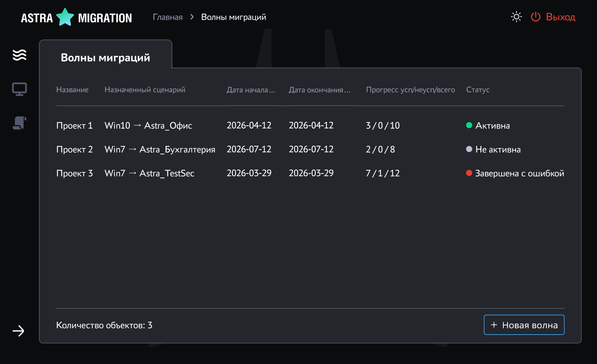Expand the sidebar with arrow icon

coord(18,331)
